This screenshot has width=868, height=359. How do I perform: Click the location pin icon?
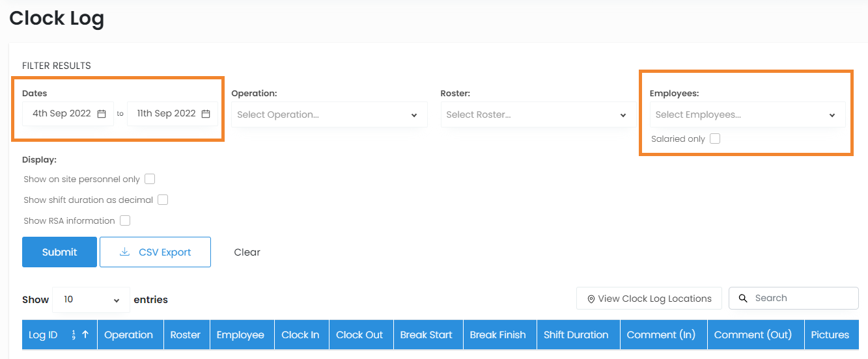pyautogui.click(x=591, y=299)
